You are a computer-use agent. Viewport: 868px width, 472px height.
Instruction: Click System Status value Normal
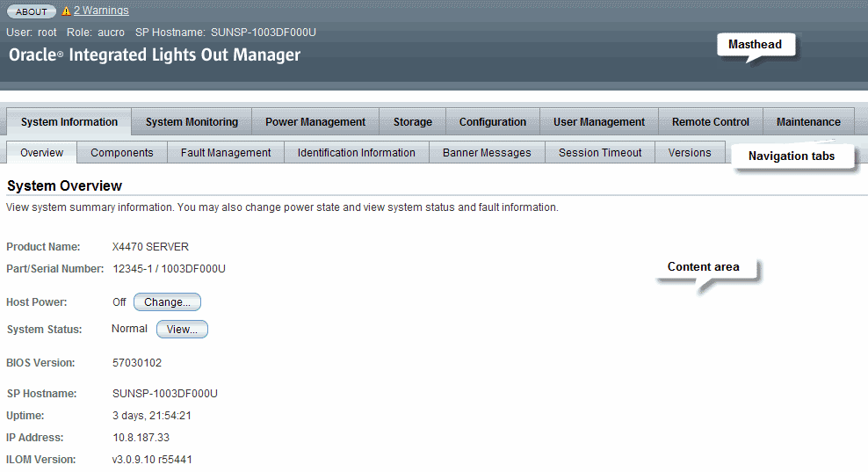pyautogui.click(x=129, y=329)
